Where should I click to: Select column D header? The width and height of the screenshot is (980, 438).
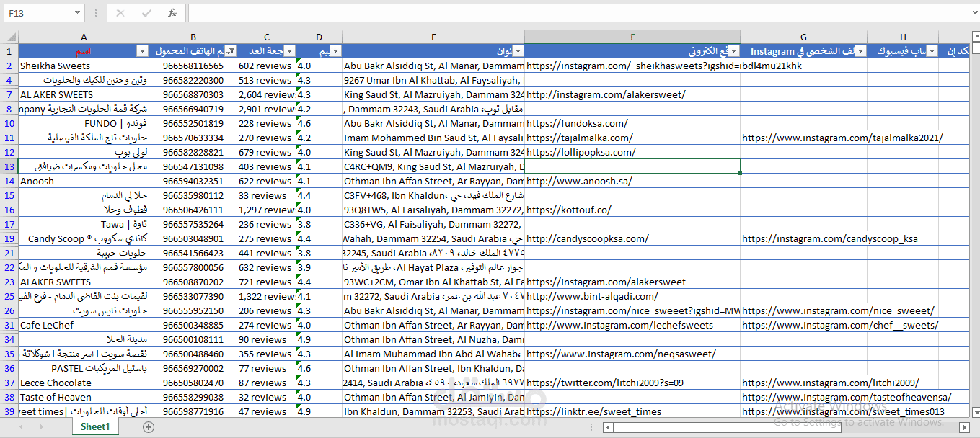(319, 37)
